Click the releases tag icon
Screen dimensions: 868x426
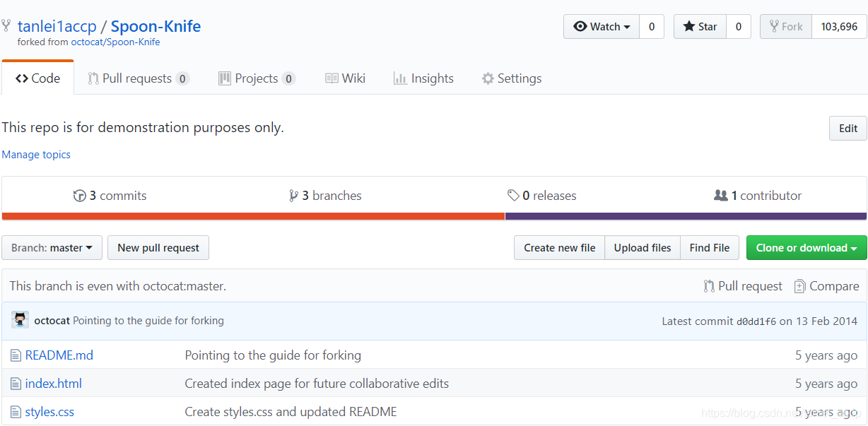(513, 196)
